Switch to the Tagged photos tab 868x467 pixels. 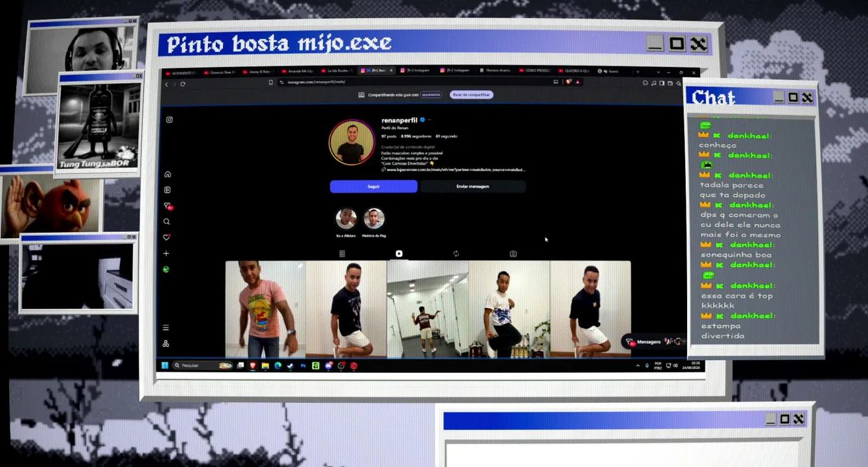coord(513,254)
